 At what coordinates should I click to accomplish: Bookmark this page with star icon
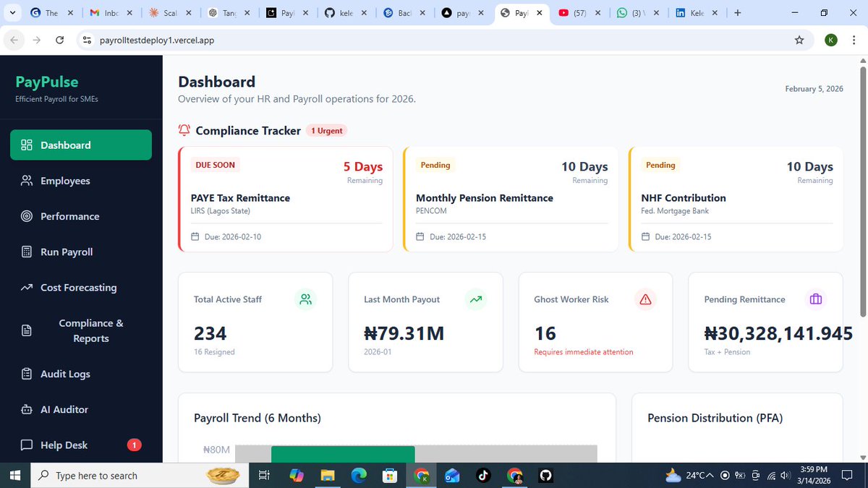click(799, 40)
